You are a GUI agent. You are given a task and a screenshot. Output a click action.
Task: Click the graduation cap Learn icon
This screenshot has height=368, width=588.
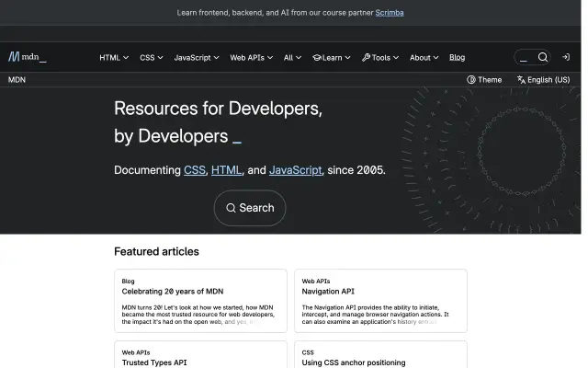pos(317,57)
